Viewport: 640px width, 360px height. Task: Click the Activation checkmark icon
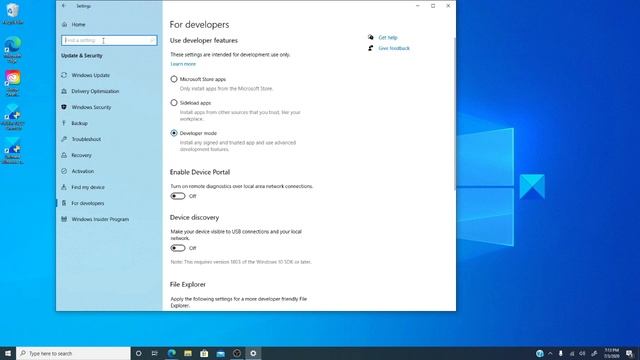[x=64, y=171]
